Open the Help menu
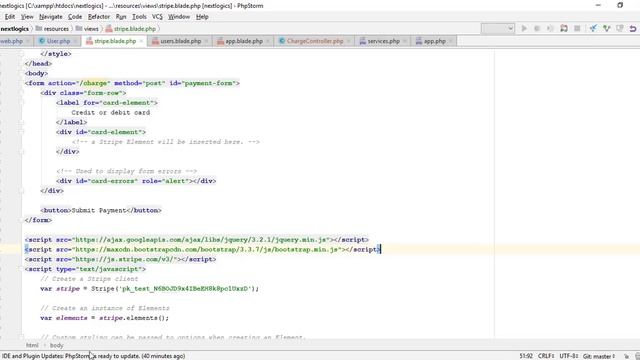Screen dimensions: 640x360 point(202,17)
